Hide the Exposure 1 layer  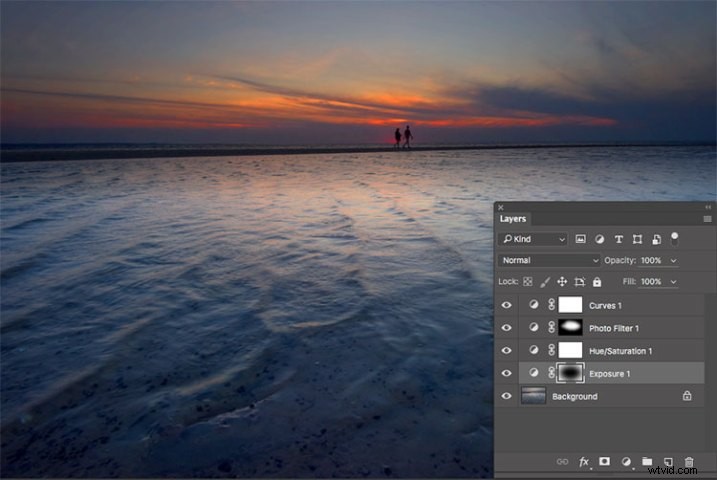[x=506, y=373]
